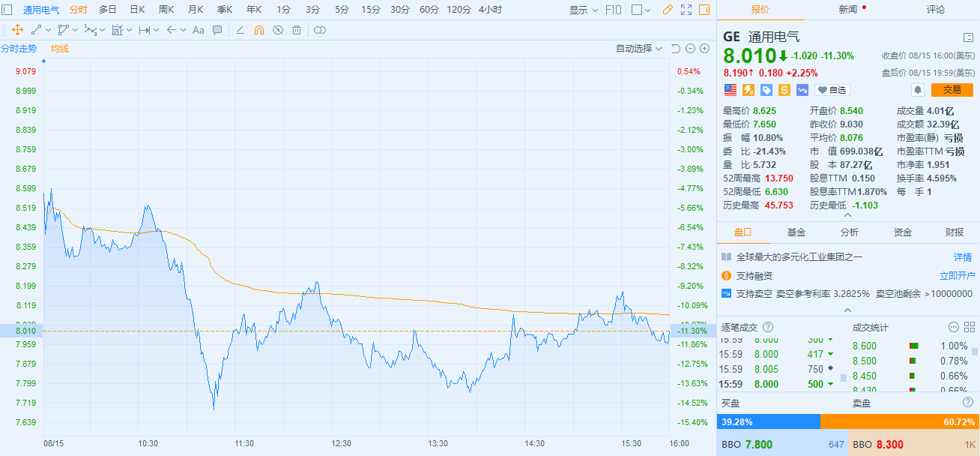Open the chart layout square dropdown
980x456 pixels.
641,10
